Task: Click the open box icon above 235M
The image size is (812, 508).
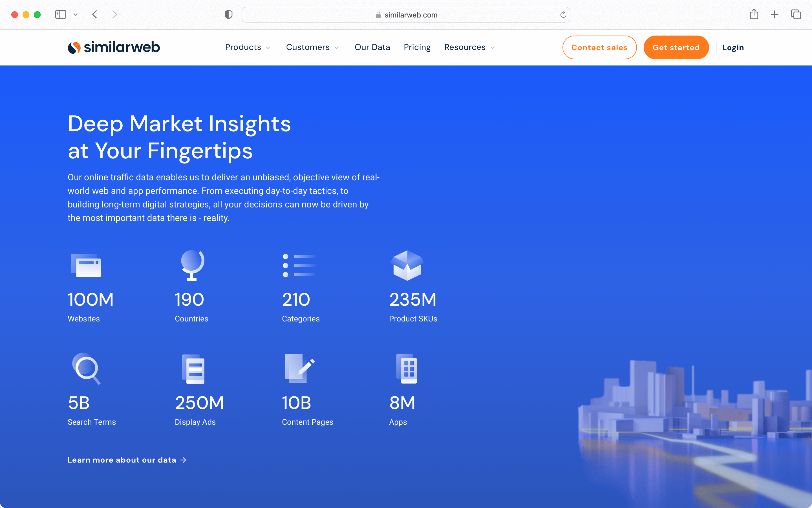Action: tap(407, 265)
